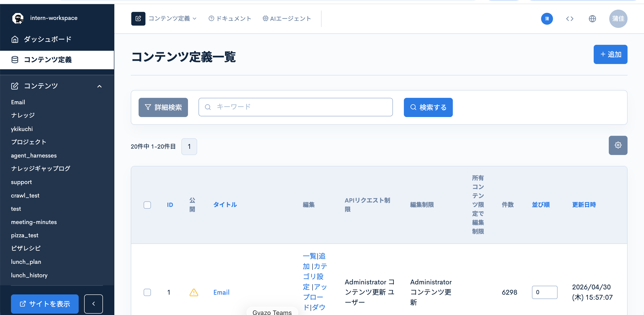
Task: Open lunch_plan in sidebar
Action: (26, 262)
